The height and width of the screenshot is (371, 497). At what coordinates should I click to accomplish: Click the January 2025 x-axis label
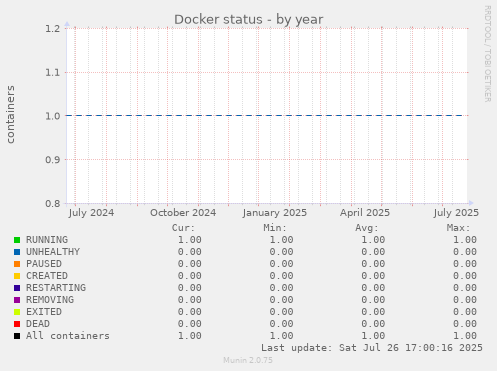pyautogui.click(x=275, y=213)
